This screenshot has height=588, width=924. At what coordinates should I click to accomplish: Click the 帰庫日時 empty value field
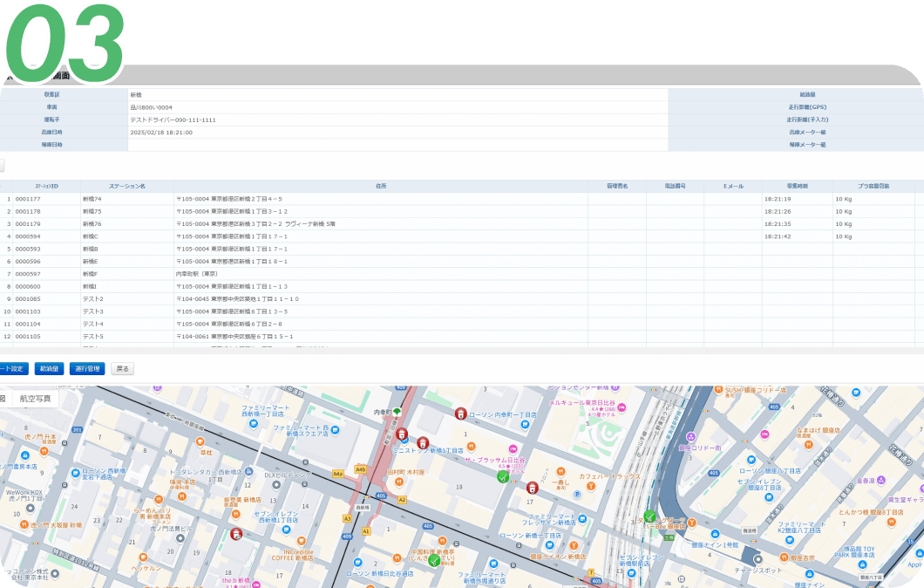point(397,145)
